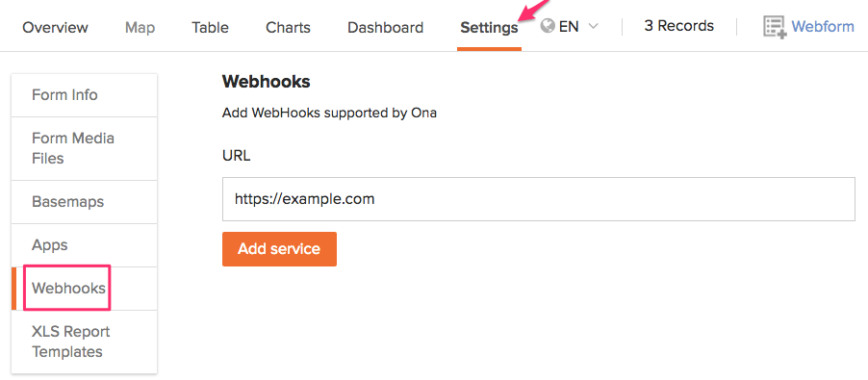Open the Apps sidebar item
This screenshot has height=380, width=868.
click(84, 245)
